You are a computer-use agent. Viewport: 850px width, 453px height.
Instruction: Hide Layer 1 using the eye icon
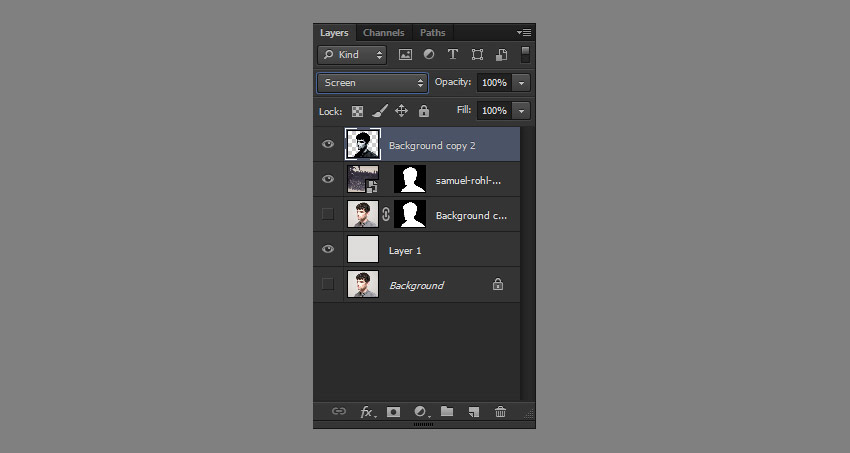coord(328,250)
